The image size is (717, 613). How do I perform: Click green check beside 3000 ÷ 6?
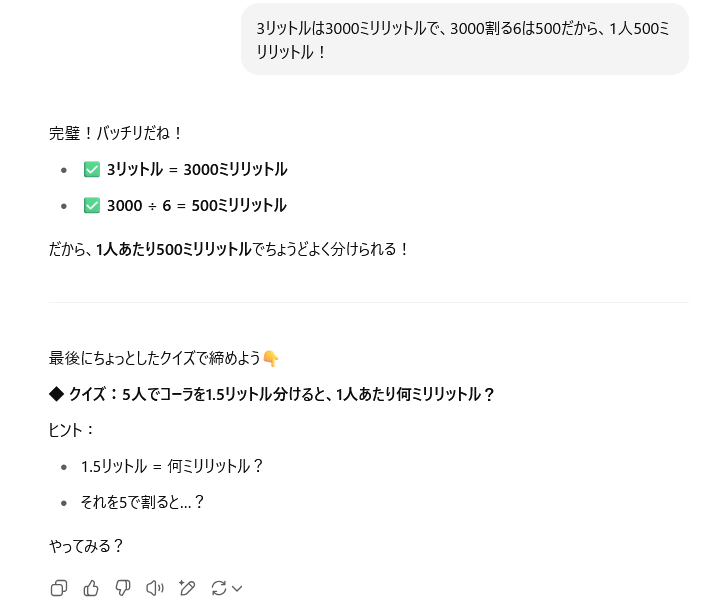(x=92, y=206)
